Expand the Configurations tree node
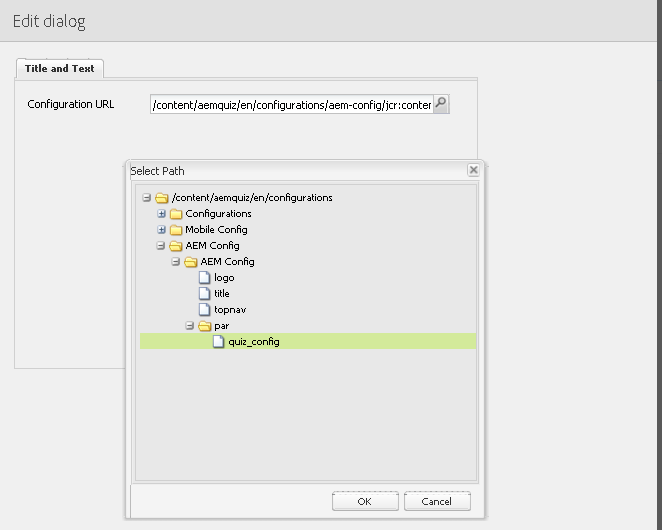The image size is (662, 530). pyautogui.click(x=161, y=214)
